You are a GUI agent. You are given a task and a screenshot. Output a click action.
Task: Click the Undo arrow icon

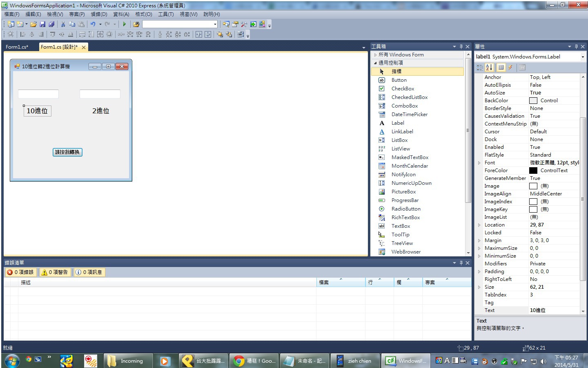point(93,25)
